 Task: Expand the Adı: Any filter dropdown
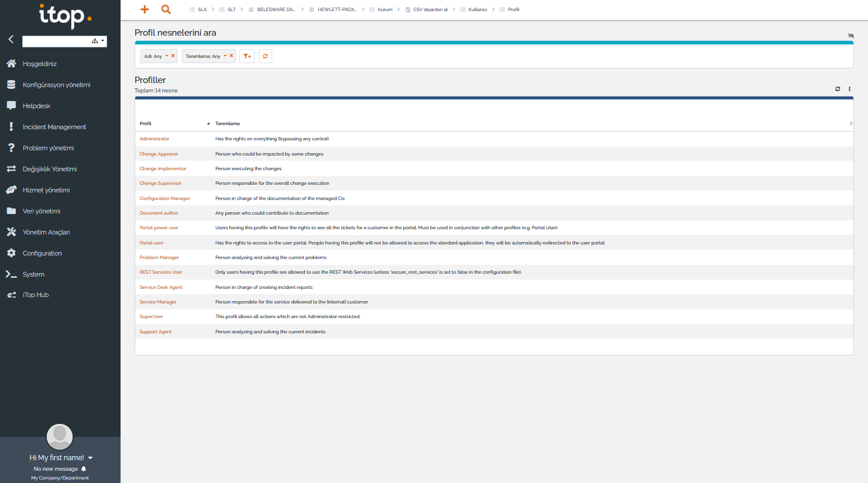166,56
